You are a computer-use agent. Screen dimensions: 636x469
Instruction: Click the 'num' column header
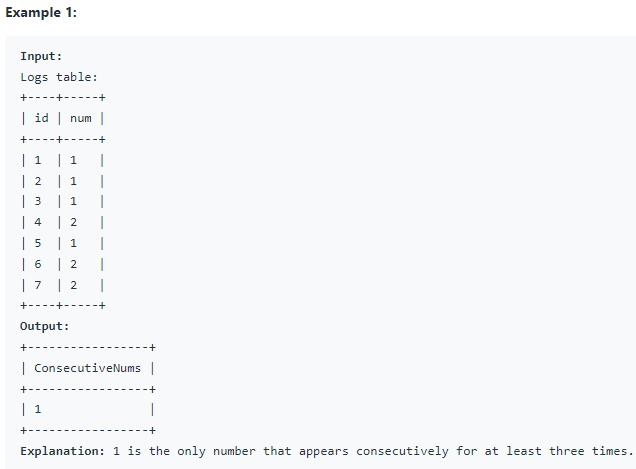[81, 118]
